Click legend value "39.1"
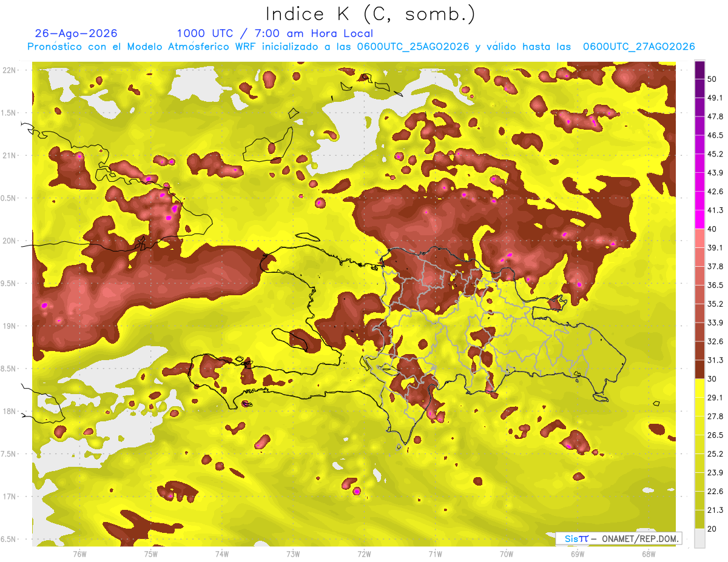Screen dimensions: 728x562 [716, 247]
